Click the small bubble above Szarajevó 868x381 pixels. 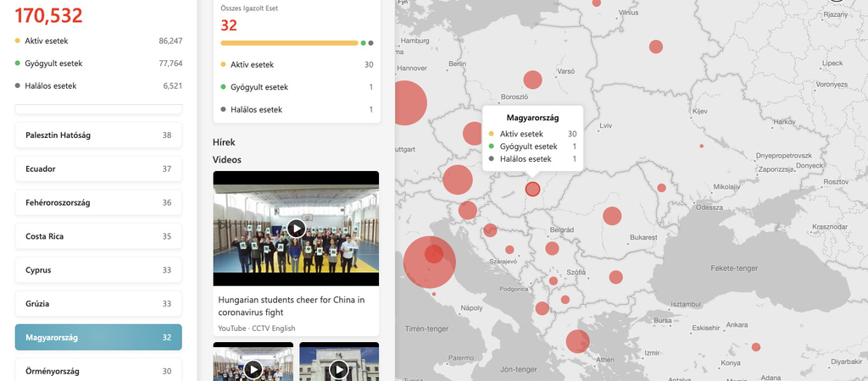click(x=509, y=250)
